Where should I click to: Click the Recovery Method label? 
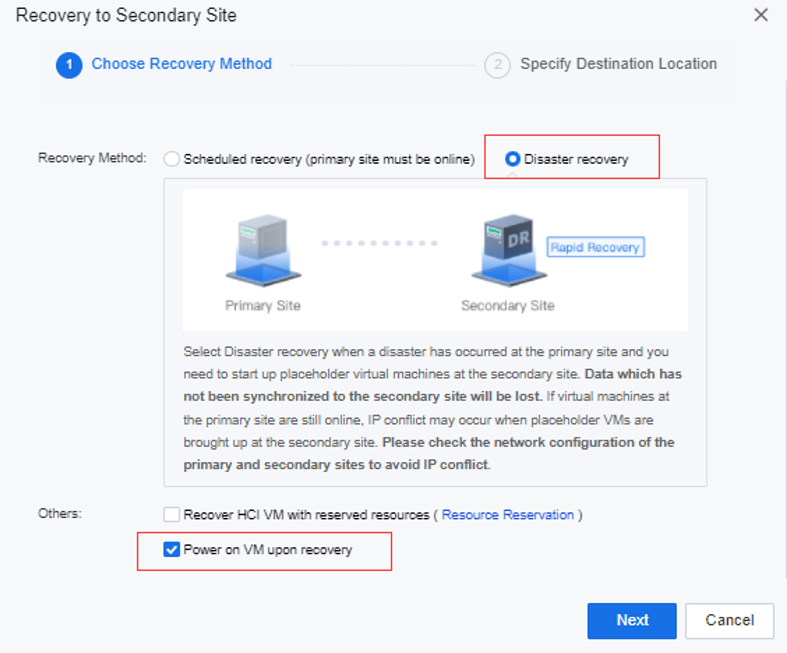pos(92,158)
